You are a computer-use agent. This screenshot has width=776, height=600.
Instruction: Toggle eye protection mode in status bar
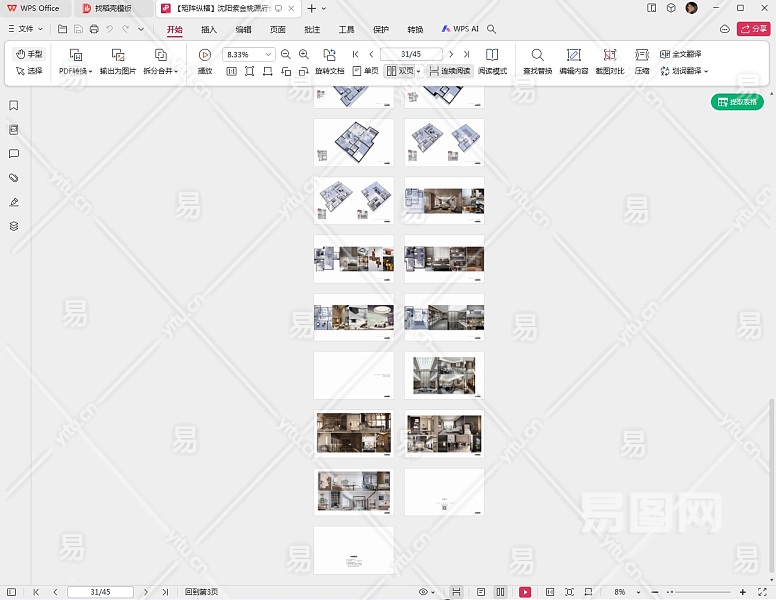pyautogui.click(x=423, y=592)
